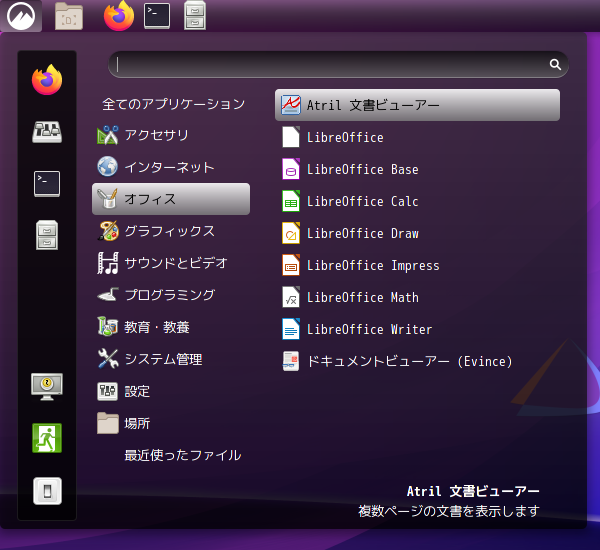
Task: Open the file manager cabinet icon in the sidebar
Action: (x=47, y=235)
